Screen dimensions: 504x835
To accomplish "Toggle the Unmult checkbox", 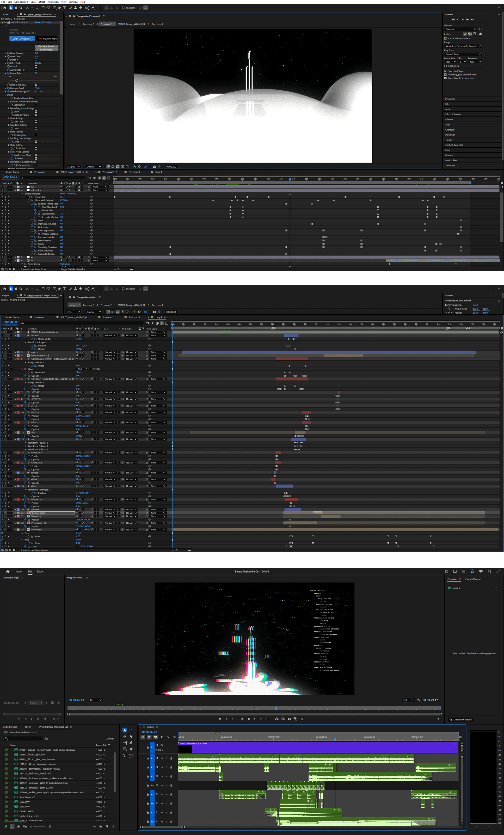I will point(36,66).
